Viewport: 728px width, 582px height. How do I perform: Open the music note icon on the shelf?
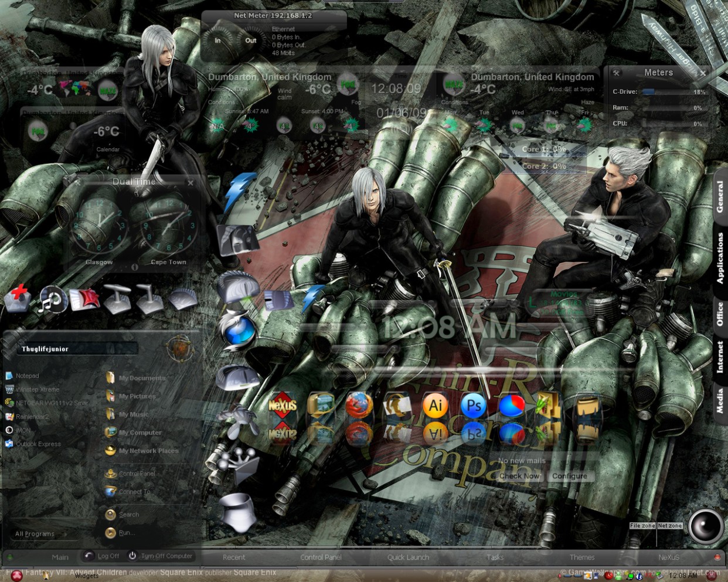[x=52, y=299]
